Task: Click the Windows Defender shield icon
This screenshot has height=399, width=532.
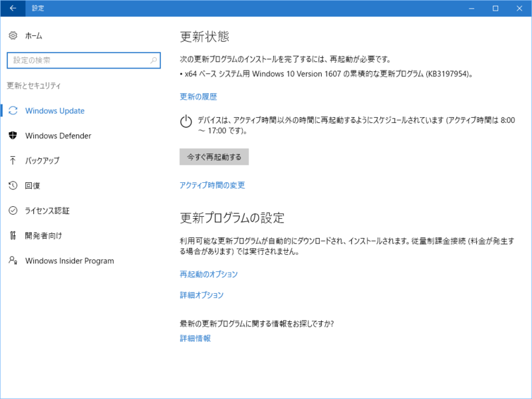Action: (x=13, y=136)
